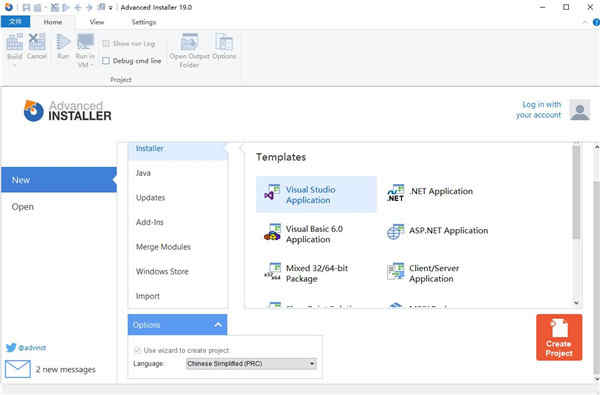Select the Visual Studio Application label
The image size is (600, 395).
tap(311, 194)
